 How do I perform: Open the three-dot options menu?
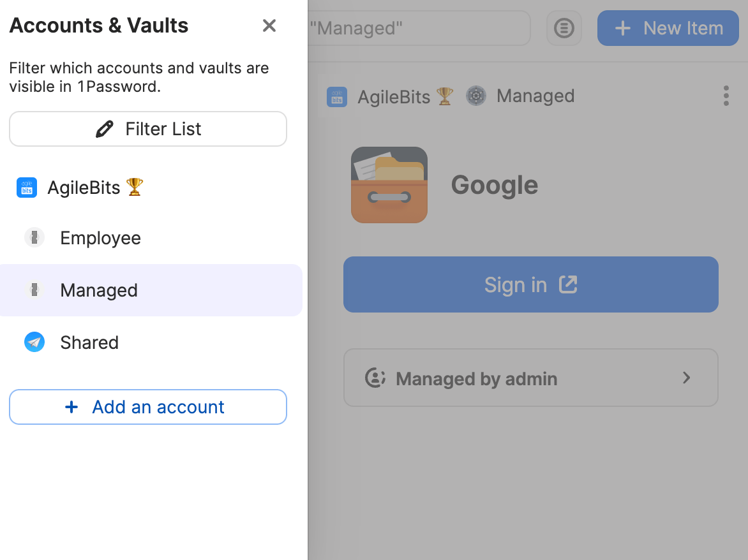[726, 96]
